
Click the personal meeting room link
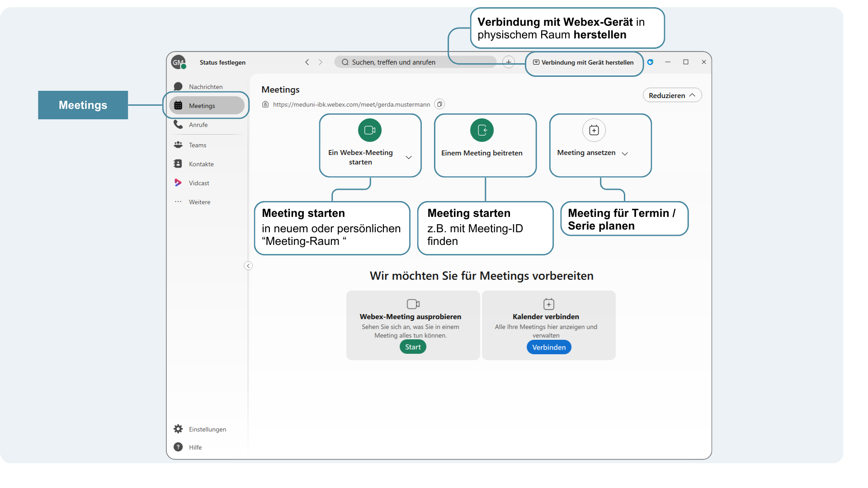(x=351, y=104)
